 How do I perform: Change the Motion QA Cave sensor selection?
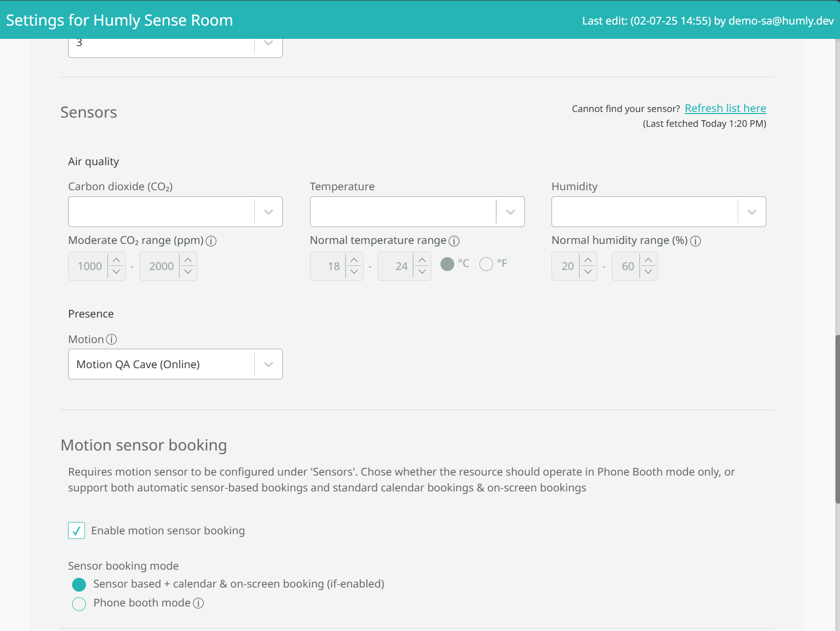(x=268, y=364)
